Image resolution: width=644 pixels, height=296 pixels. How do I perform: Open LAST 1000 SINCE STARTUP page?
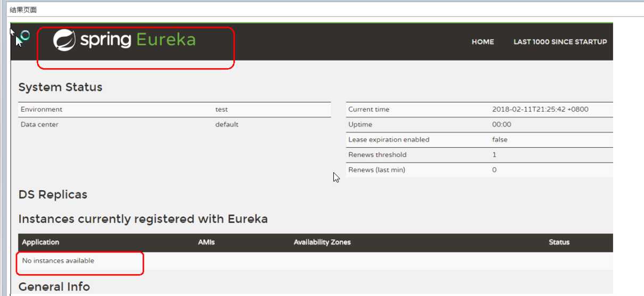(x=560, y=42)
